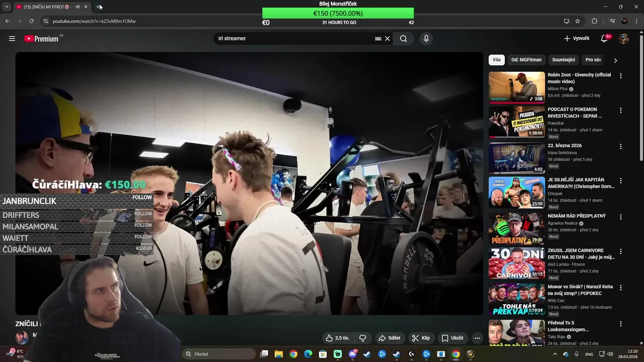Open Chlupak channel name link
Viewport: 644px width, 362px height.
pyautogui.click(x=555, y=194)
